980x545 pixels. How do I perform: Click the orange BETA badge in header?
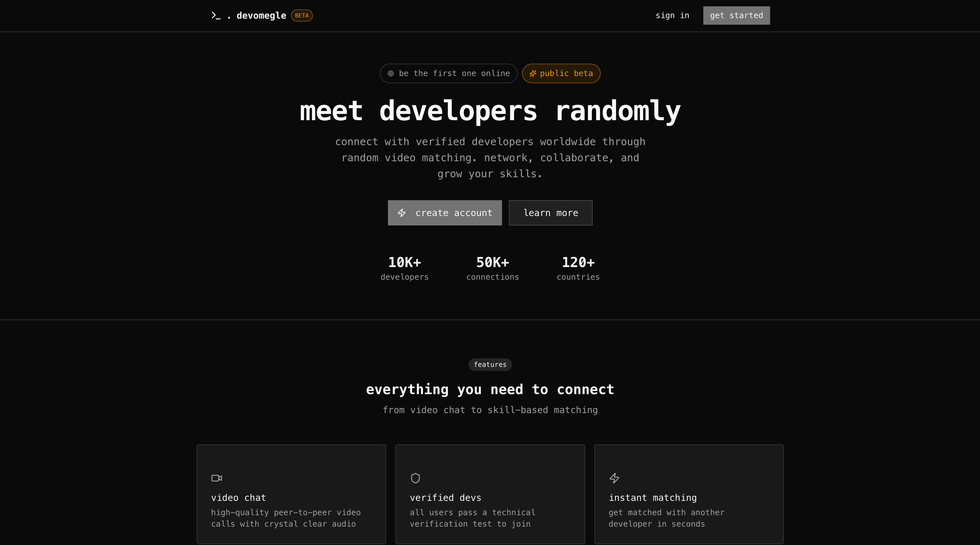coord(302,15)
